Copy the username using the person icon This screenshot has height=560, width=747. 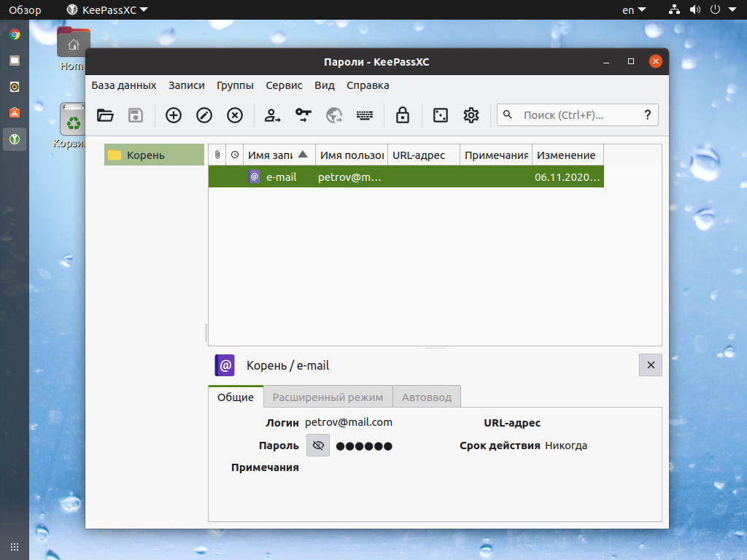point(273,115)
